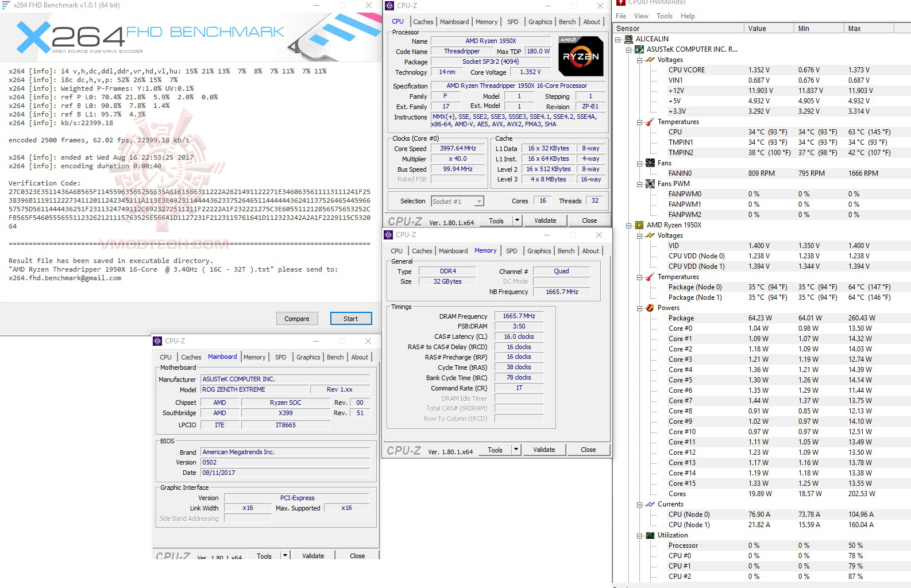Click the DRAM Frequency value 1665.7 MHz
The width and height of the screenshot is (911, 588).
click(519, 316)
